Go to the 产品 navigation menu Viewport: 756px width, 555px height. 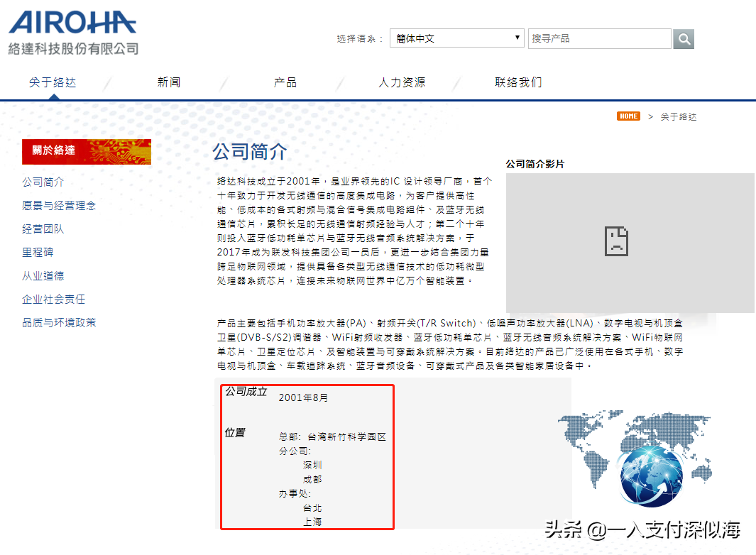click(x=285, y=82)
